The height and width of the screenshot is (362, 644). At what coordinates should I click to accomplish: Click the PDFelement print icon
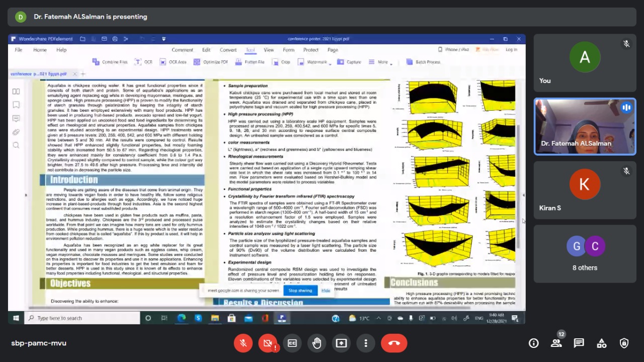115,39
